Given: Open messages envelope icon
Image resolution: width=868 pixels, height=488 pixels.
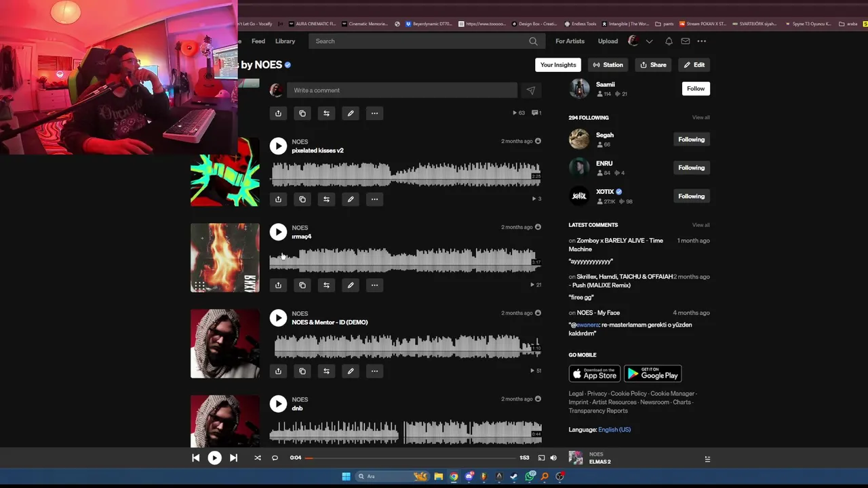Looking at the screenshot, I should (686, 41).
